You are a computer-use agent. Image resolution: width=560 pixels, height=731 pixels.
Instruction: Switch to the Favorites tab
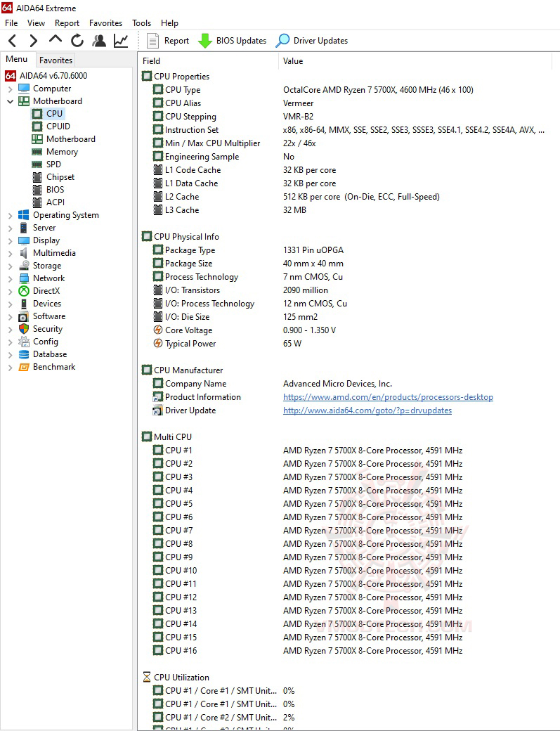pos(56,60)
